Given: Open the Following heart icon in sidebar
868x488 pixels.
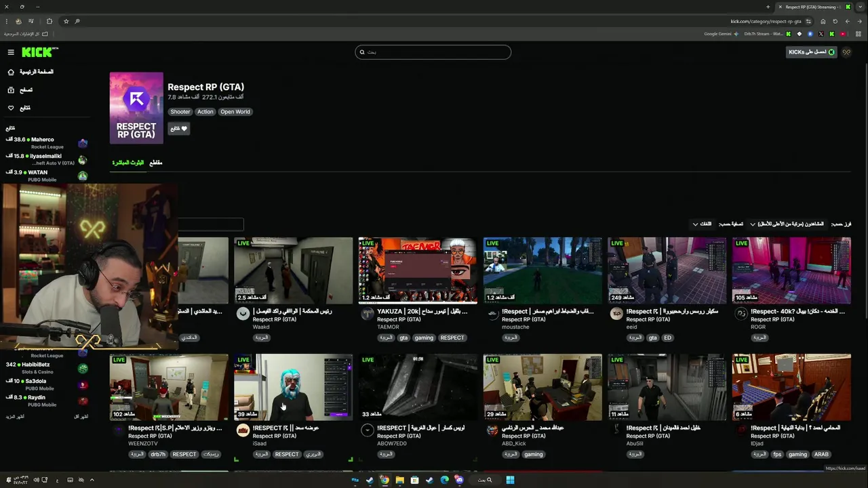Looking at the screenshot, I should (11, 108).
